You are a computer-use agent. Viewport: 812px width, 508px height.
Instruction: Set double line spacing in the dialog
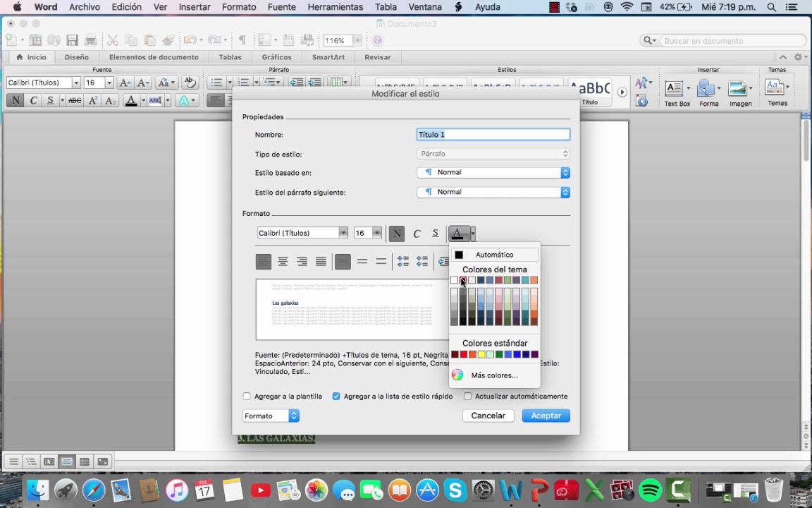click(x=381, y=262)
